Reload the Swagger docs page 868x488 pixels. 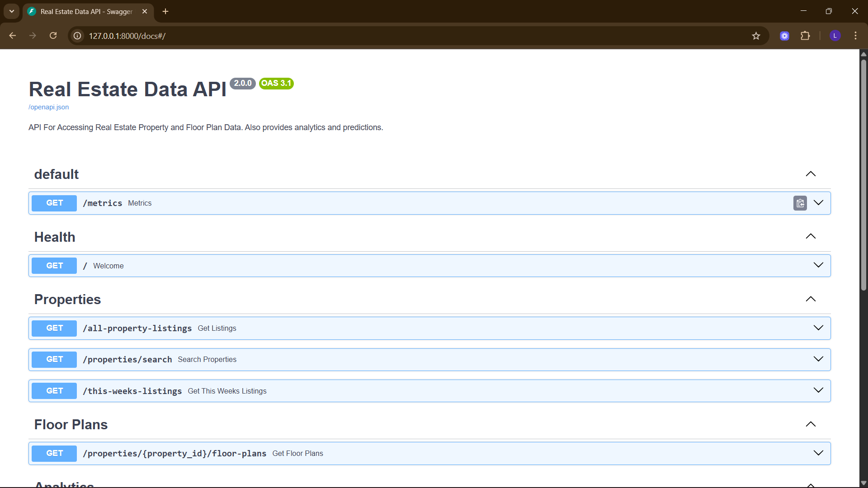(x=53, y=36)
